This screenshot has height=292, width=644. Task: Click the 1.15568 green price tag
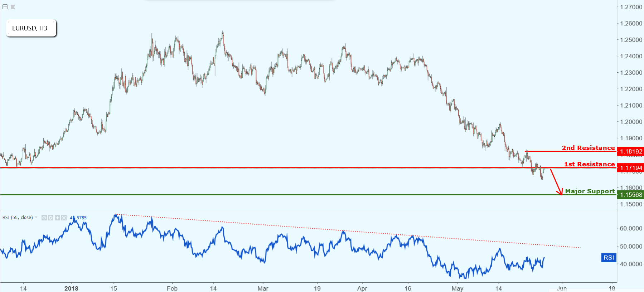(630, 195)
